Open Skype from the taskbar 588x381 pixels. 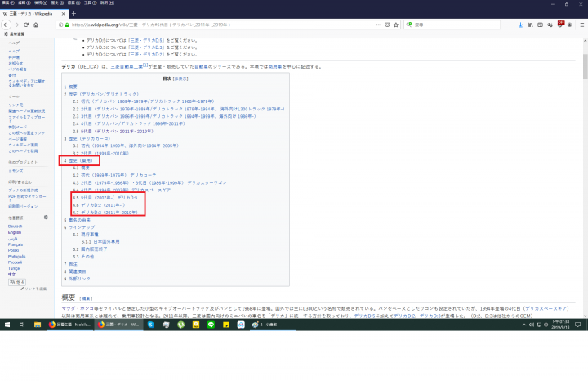(x=151, y=325)
